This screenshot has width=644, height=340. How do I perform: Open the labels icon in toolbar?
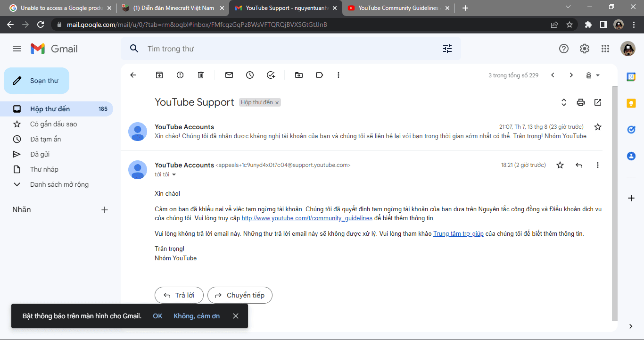(x=320, y=75)
